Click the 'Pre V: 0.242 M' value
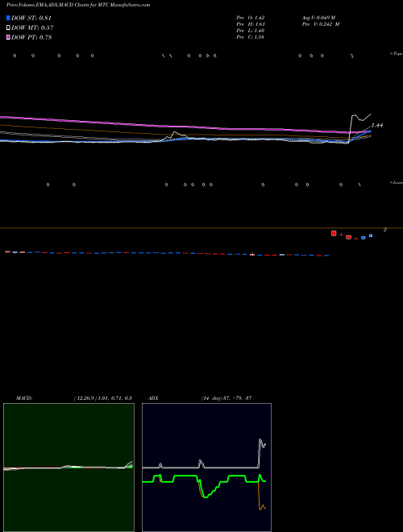This screenshot has width=403, height=532. [321, 24]
